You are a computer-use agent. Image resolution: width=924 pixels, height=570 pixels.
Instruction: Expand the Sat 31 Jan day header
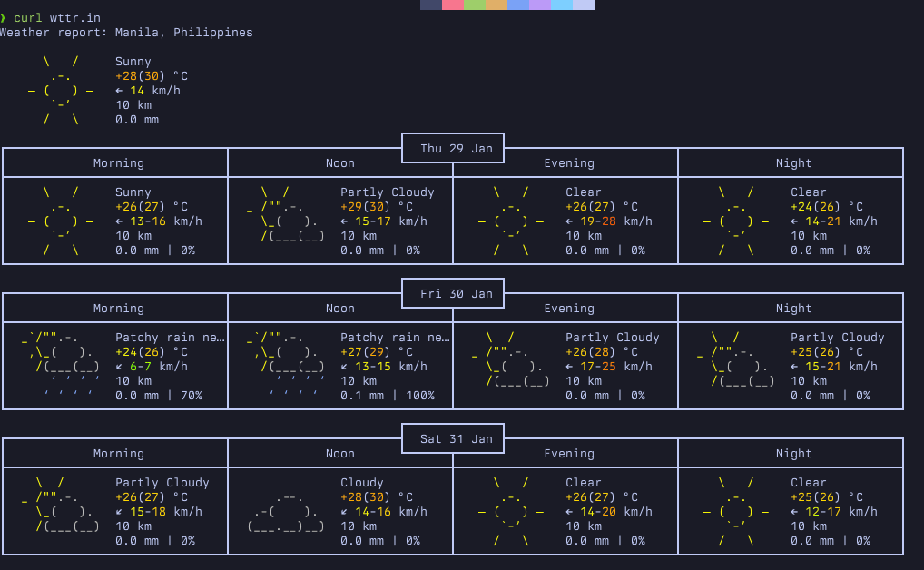[x=452, y=438]
